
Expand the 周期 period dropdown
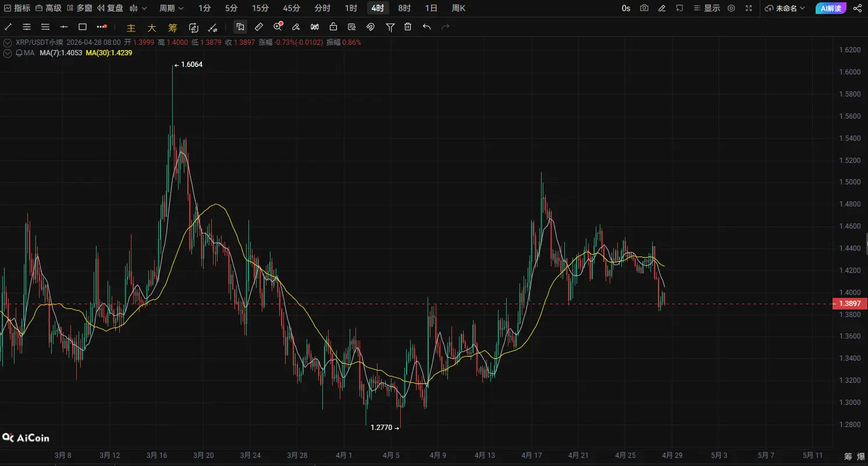(x=172, y=8)
